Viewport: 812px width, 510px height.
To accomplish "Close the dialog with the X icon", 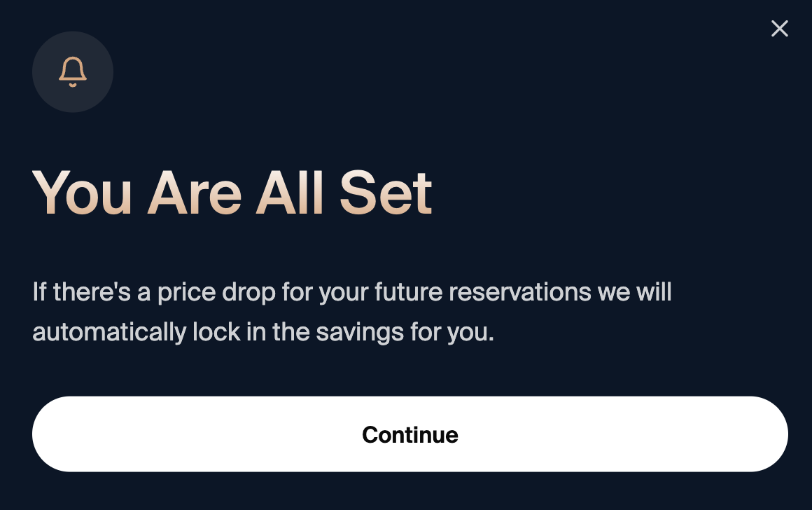I will [779, 29].
